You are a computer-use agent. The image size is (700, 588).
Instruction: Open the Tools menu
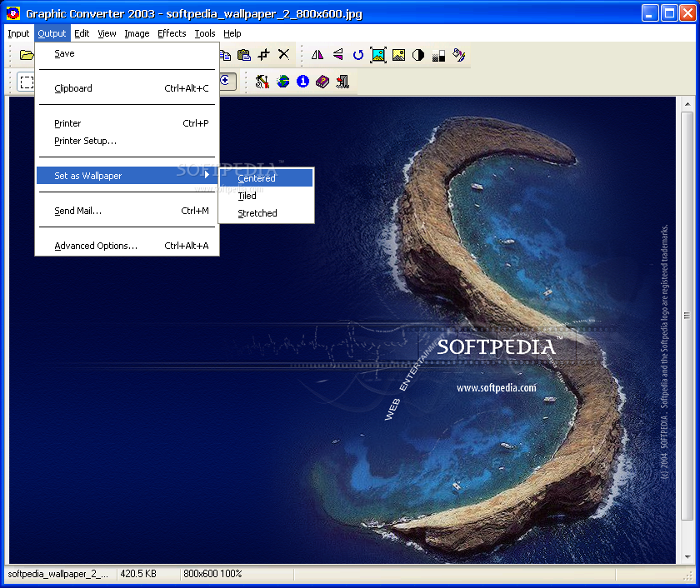[x=204, y=33]
